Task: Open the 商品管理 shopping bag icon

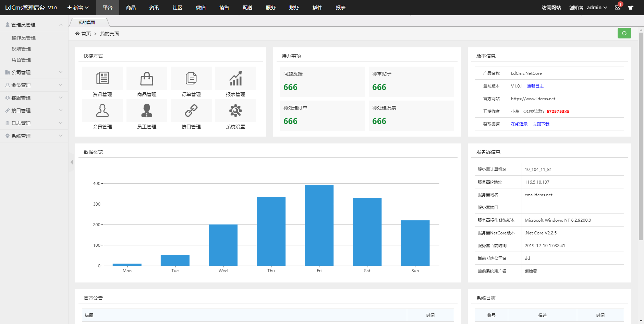Action: point(147,78)
